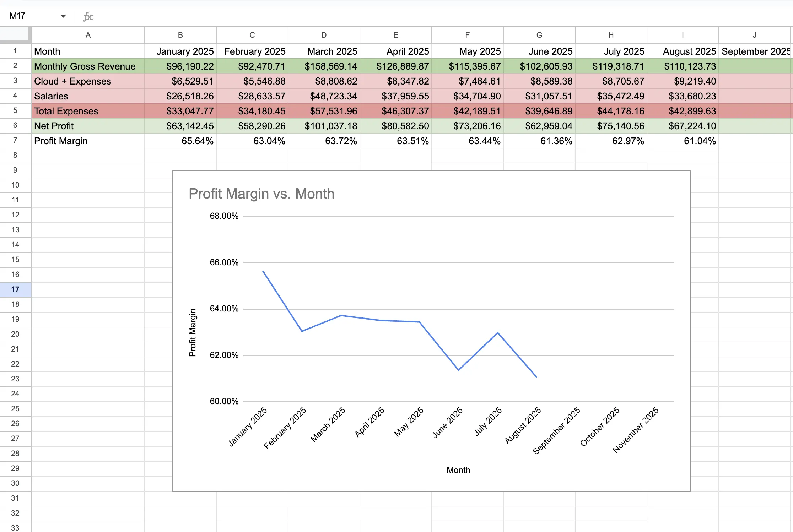Click the September 2025 header cell

point(755,51)
